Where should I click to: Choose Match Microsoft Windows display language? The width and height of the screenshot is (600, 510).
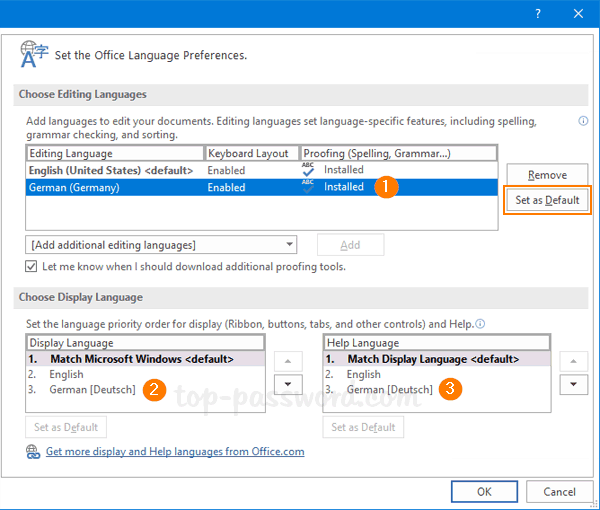point(140,358)
